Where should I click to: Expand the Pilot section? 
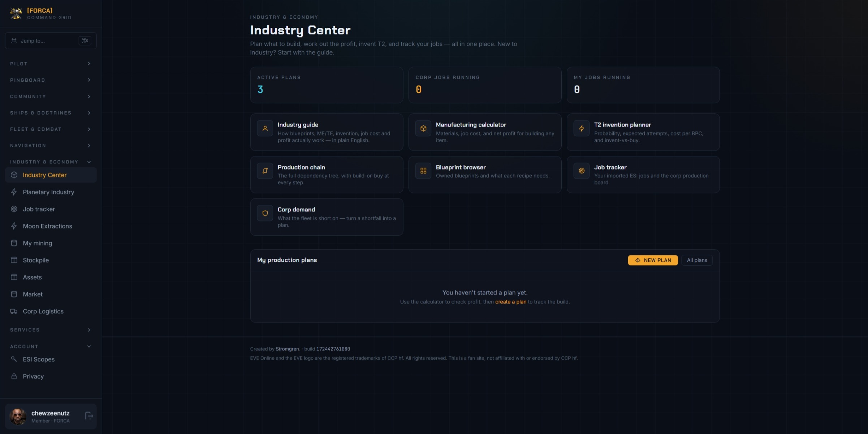(x=51, y=64)
